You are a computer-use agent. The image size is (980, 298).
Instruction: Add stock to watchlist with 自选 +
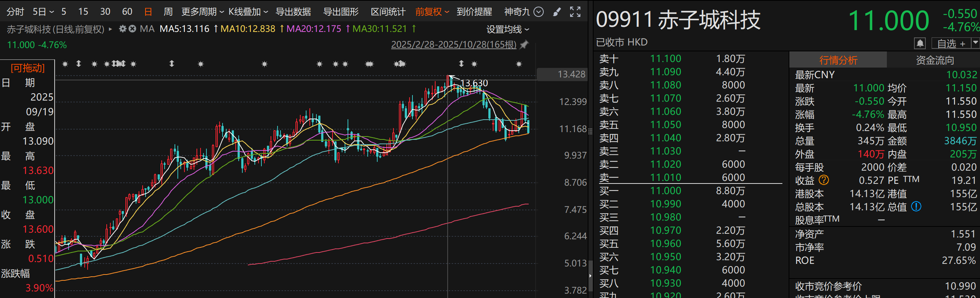(951, 43)
